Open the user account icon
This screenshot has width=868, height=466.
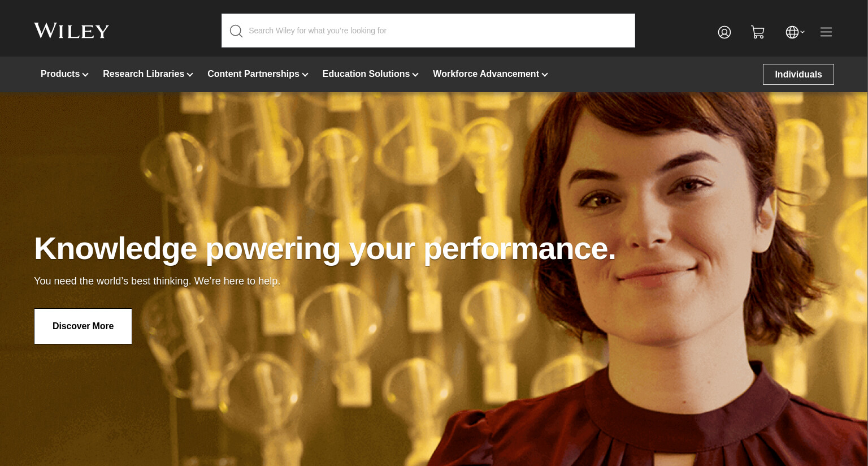[x=724, y=32]
